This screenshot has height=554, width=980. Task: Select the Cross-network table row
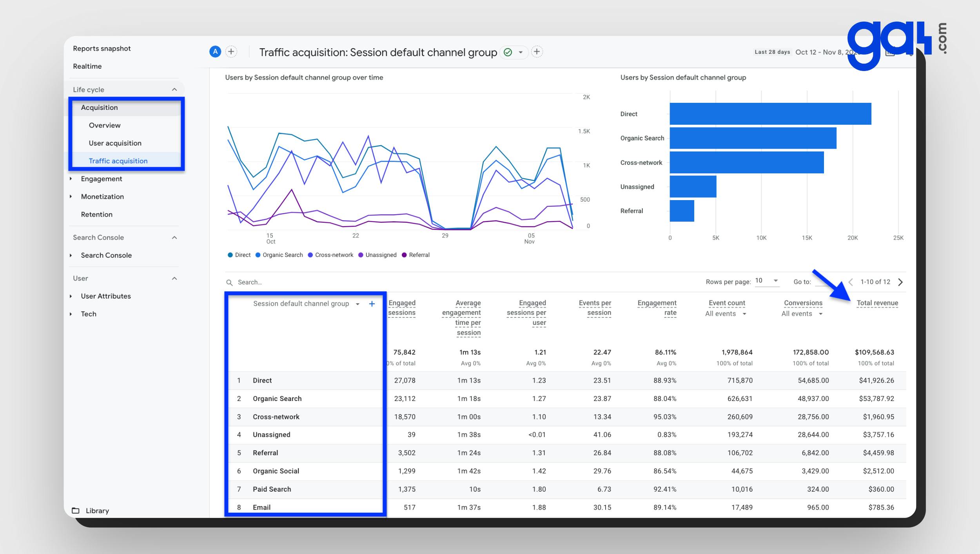click(x=567, y=417)
